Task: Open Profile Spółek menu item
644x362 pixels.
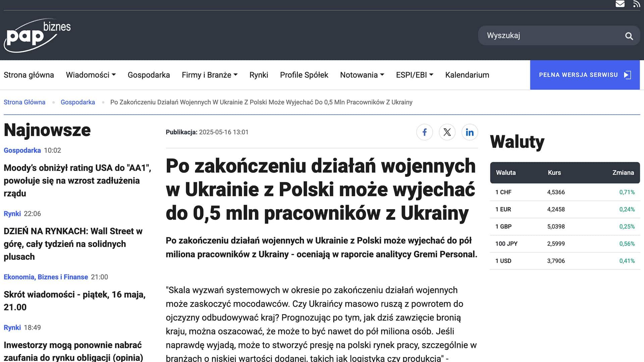Action: (x=304, y=75)
